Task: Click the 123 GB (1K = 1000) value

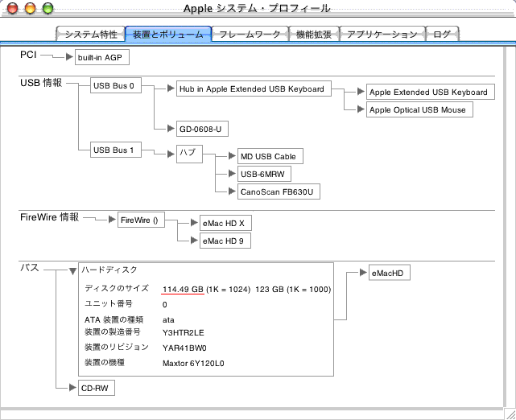Action: click(x=293, y=289)
